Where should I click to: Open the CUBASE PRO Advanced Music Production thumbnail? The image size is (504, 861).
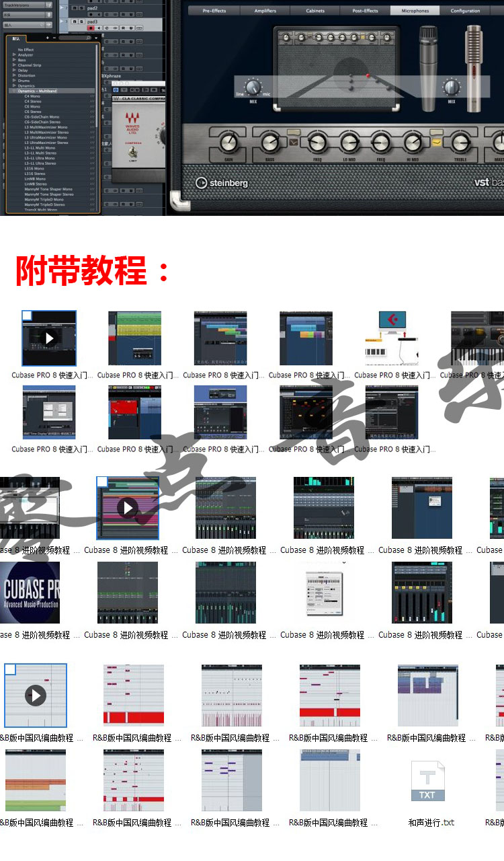click(x=30, y=593)
